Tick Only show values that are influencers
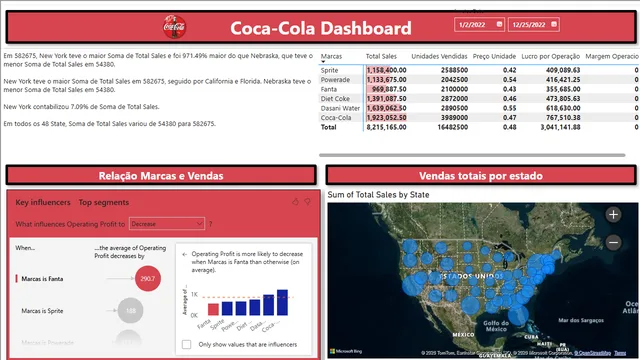This screenshot has height=360, width=640. coord(187,344)
